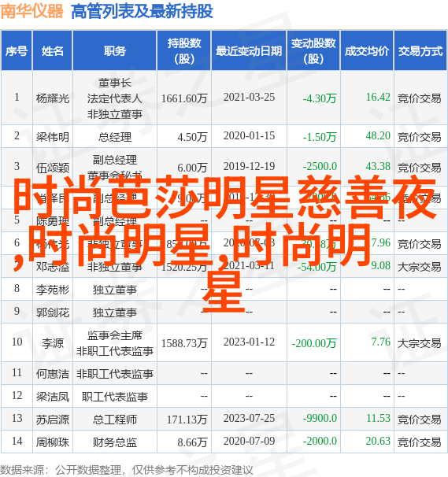Click the orange 时尚芭莎明星慈善夜 overlay text
Screen dimensions: 448x477
(x=224, y=198)
